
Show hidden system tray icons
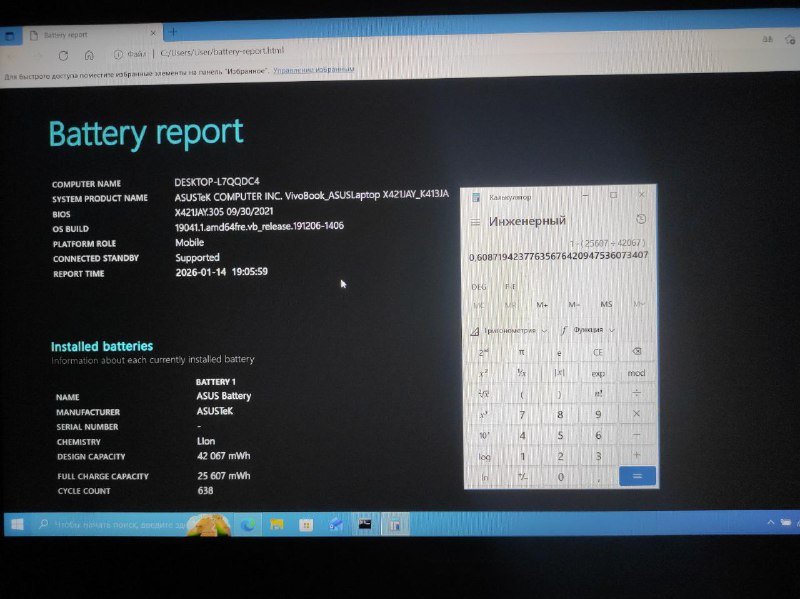(x=769, y=522)
